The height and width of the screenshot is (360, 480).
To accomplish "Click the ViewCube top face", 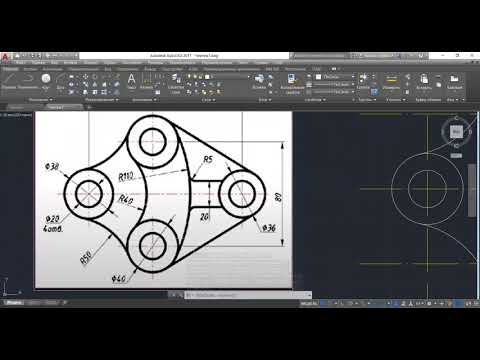I will click(456, 132).
